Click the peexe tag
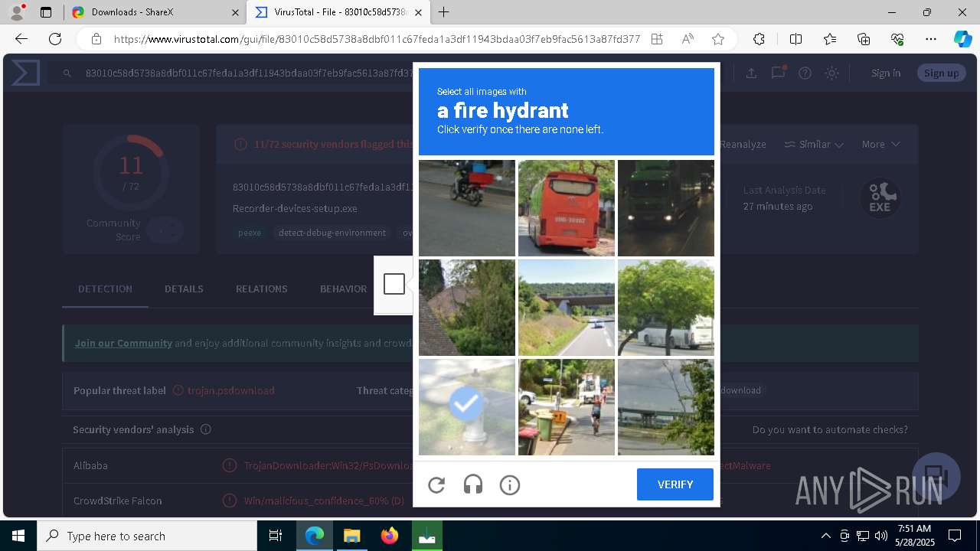Screen dimensions: 980x551 tap(250, 233)
